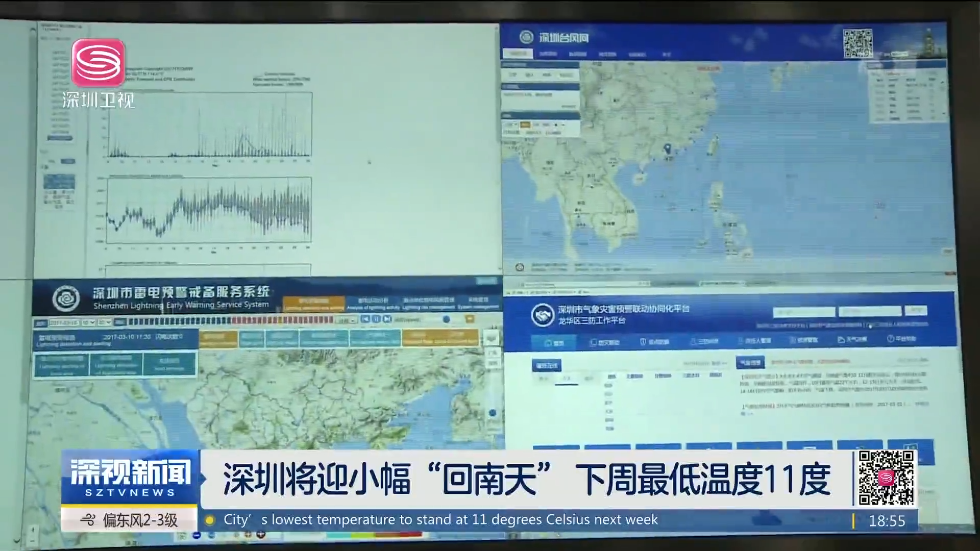Step forward in lightning playback controls
Screen dimensions: 980x551
pyautogui.click(x=387, y=319)
